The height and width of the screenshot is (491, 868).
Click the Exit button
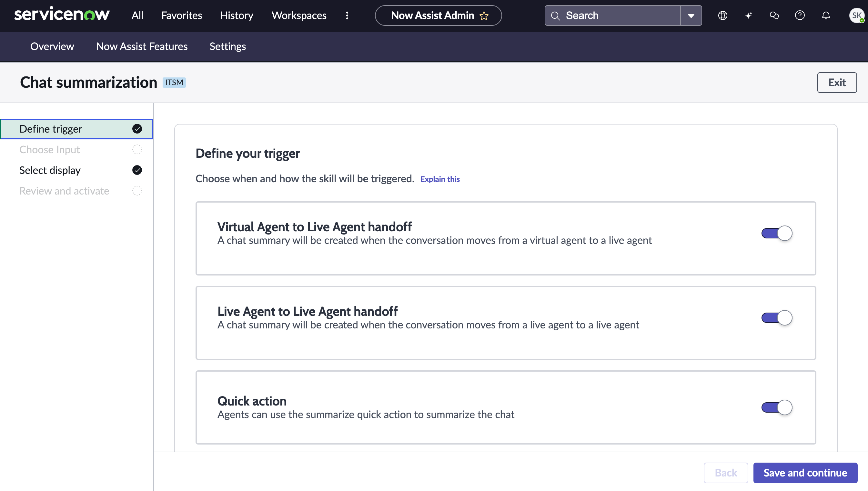837,83
